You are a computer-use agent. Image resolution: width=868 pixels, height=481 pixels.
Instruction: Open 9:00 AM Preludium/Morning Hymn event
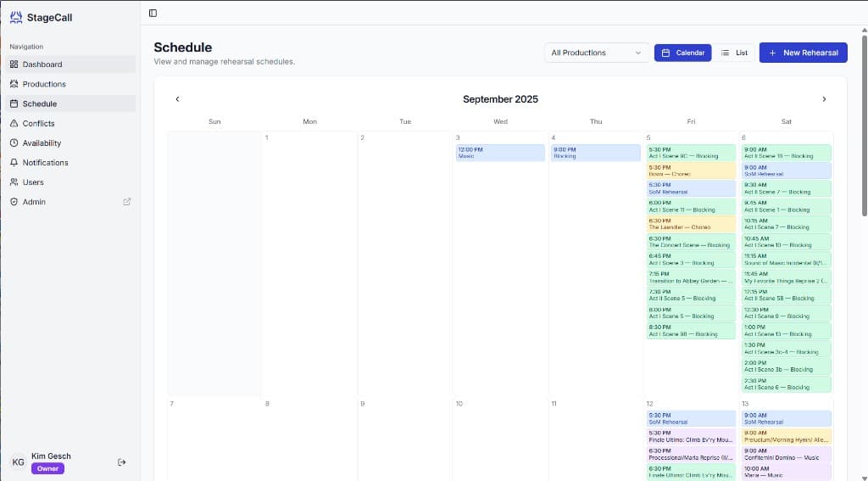click(x=787, y=436)
